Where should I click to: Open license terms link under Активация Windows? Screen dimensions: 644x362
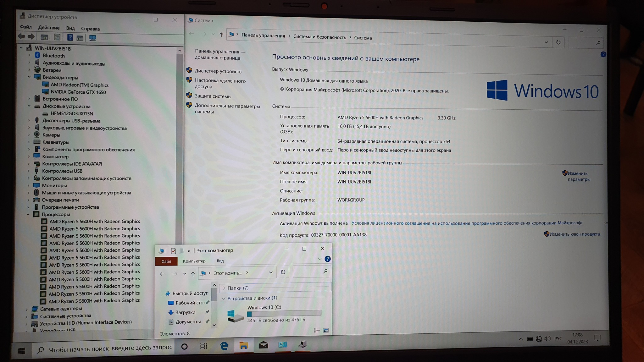(467, 223)
